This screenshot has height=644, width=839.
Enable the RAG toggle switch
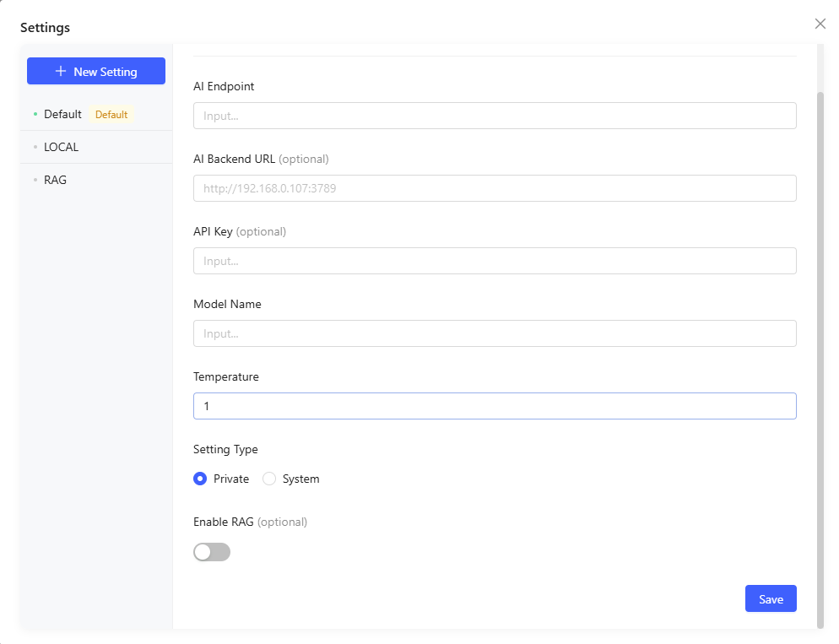pos(212,552)
